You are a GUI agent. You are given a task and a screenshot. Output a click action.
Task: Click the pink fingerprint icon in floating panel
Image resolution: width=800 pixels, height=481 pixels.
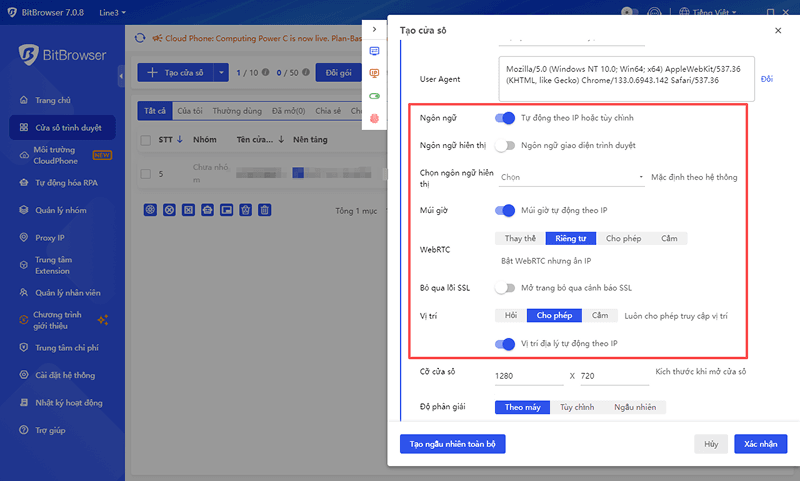[375, 118]
